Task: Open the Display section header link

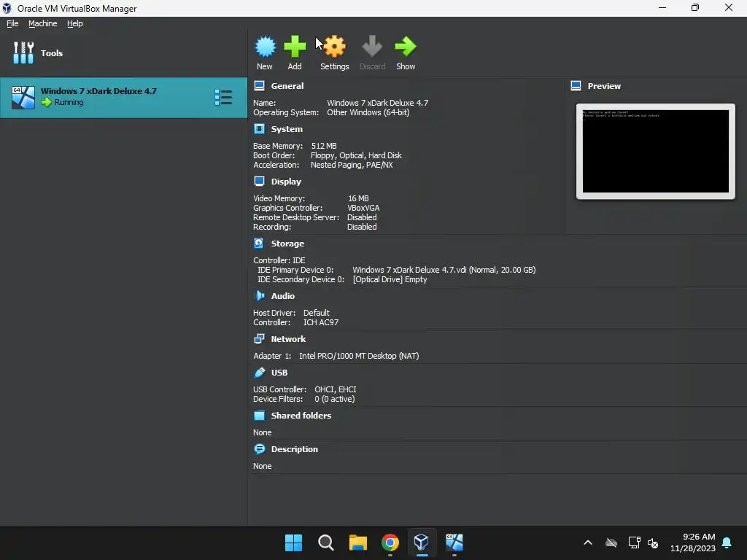Action: pos(286,182)
